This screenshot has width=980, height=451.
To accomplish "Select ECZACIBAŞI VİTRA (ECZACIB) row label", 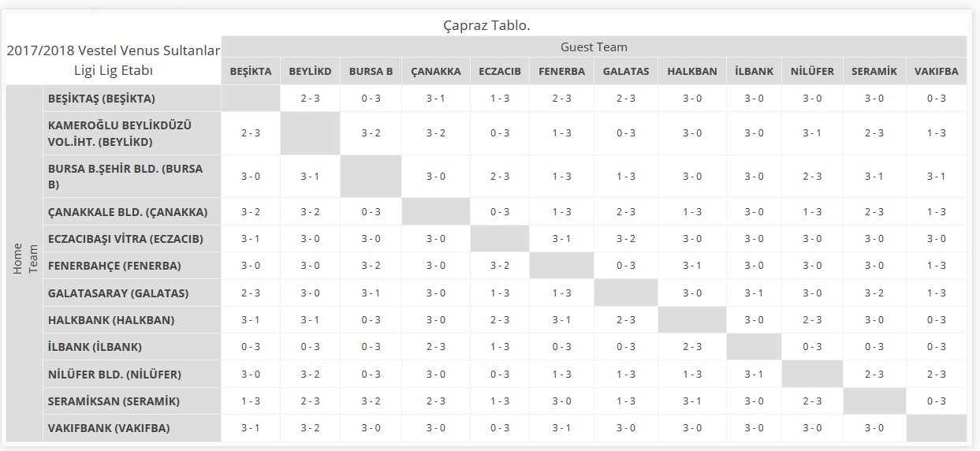I will 125,239.
